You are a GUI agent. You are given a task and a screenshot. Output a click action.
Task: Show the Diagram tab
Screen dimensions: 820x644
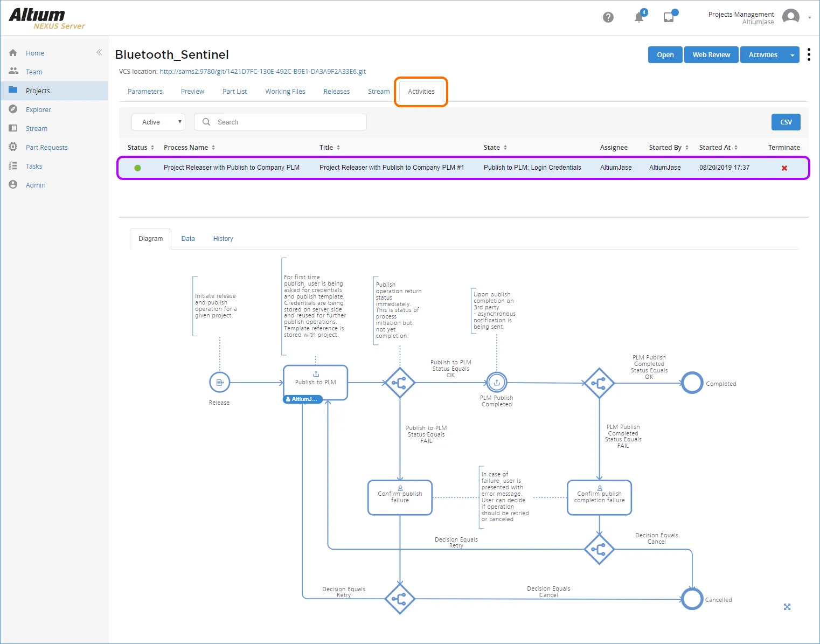150,239
